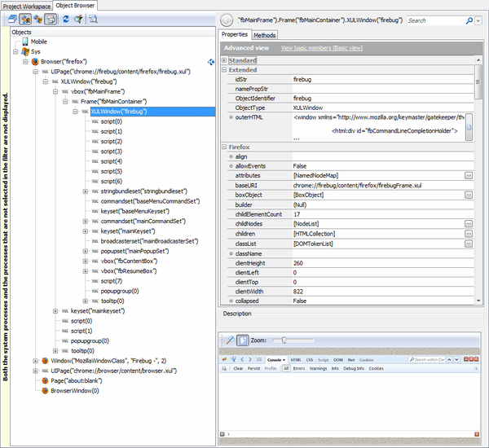Click the blue target icon beside Browser("firefox")
The image size is (489, 448).
(211, 61)
